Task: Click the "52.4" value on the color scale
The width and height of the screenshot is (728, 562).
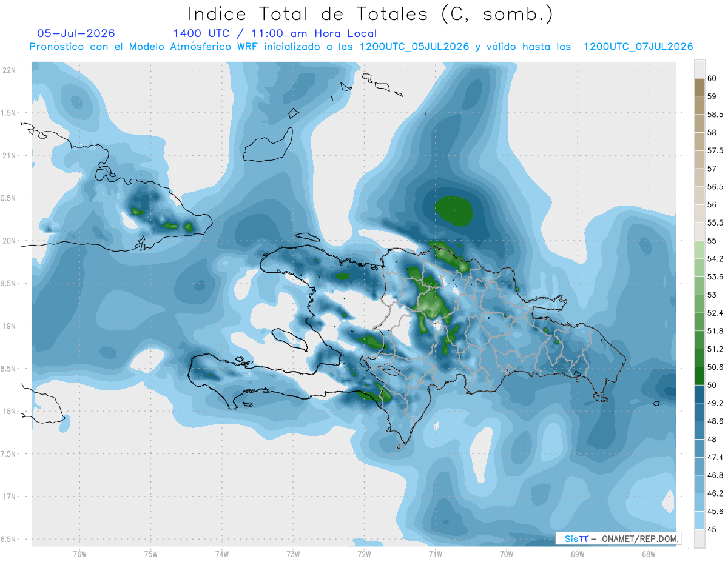Action: 715,313
